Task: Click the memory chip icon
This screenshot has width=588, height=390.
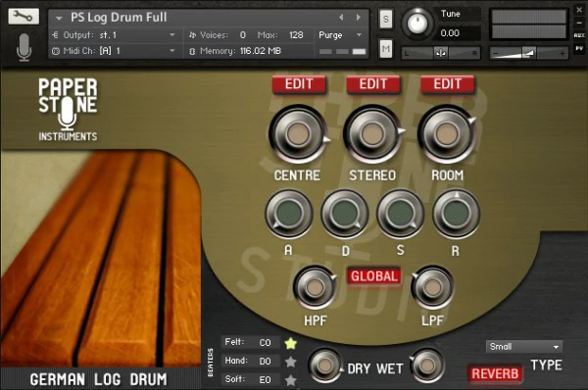Action: pos(192,51)
